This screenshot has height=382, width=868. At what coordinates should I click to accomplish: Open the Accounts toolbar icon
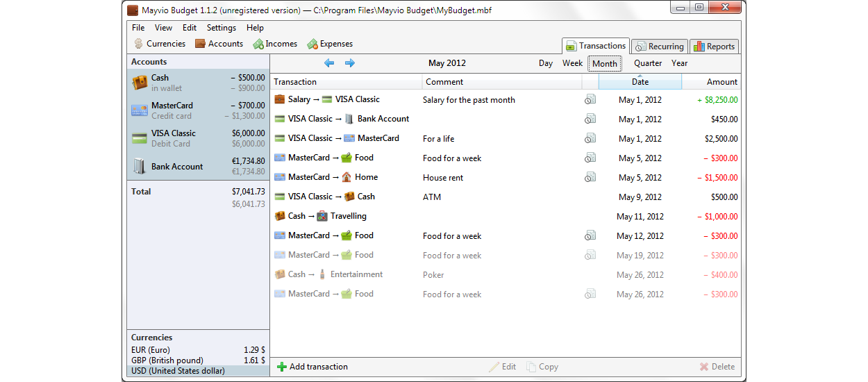pos(201,44)
